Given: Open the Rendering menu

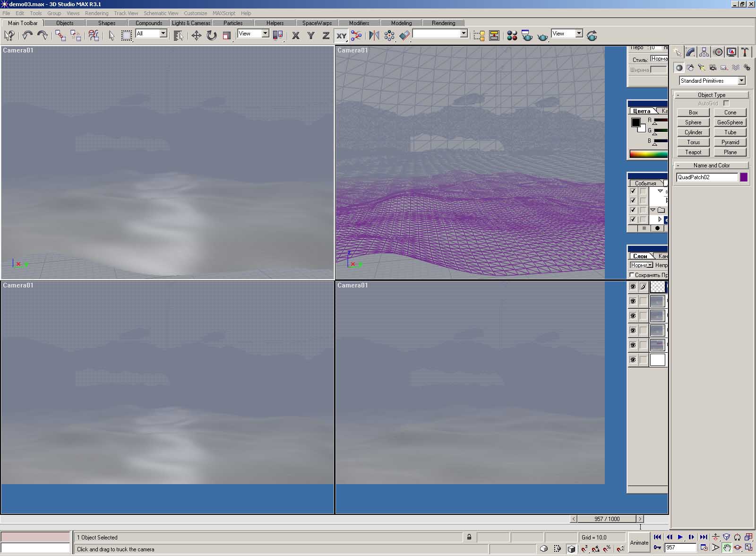Looking at the screenshot, I should 96,13.
